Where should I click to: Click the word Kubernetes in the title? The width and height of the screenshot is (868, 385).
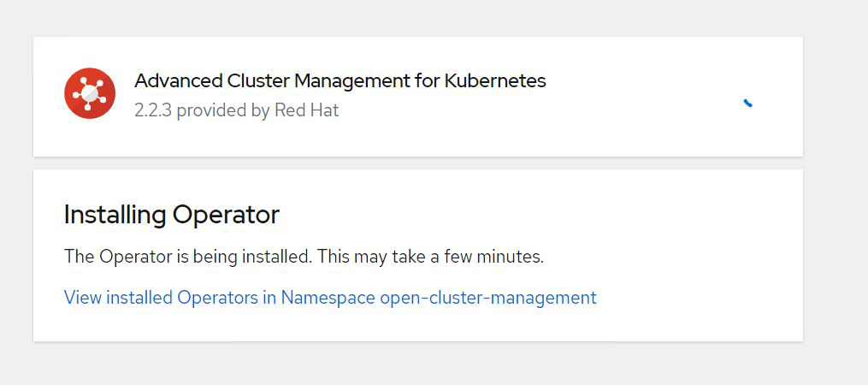[495, 81]
